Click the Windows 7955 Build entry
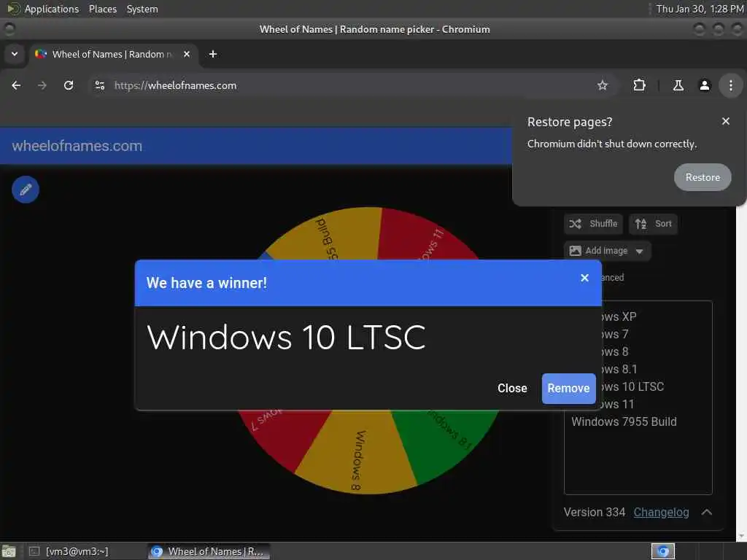 624,422
